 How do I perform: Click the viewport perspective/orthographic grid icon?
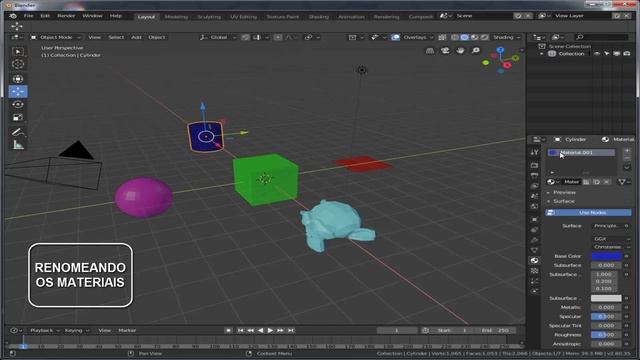[x=430, y=51]
